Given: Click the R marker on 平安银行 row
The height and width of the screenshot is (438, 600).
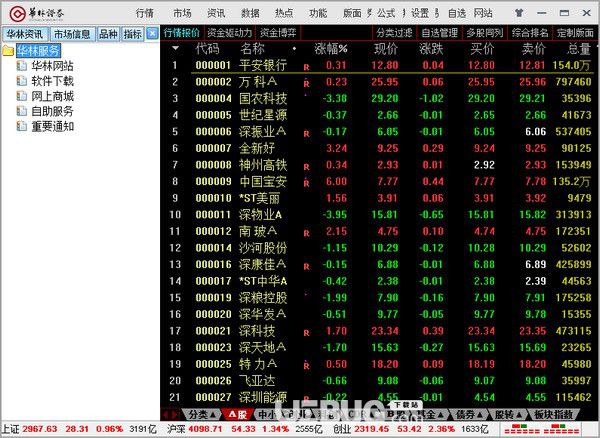Looking at the screenshot, I should pyautogui.click(x=307, y=67).
